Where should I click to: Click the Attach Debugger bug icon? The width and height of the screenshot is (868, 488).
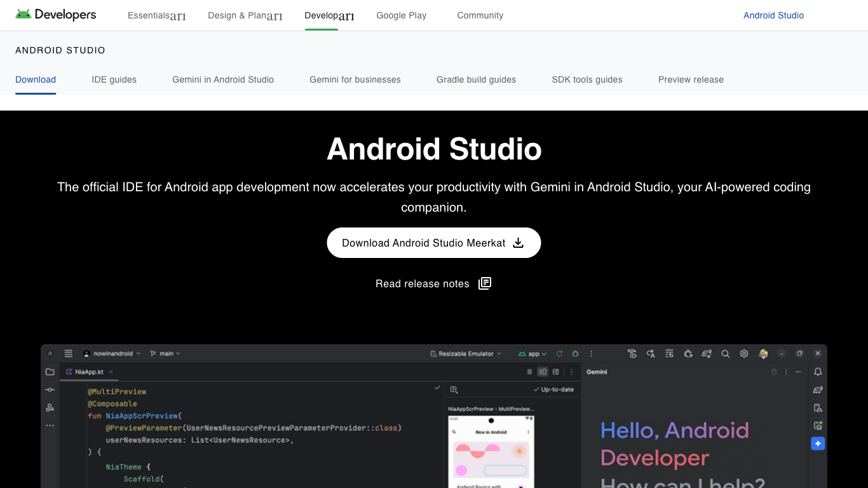(688, 354)
